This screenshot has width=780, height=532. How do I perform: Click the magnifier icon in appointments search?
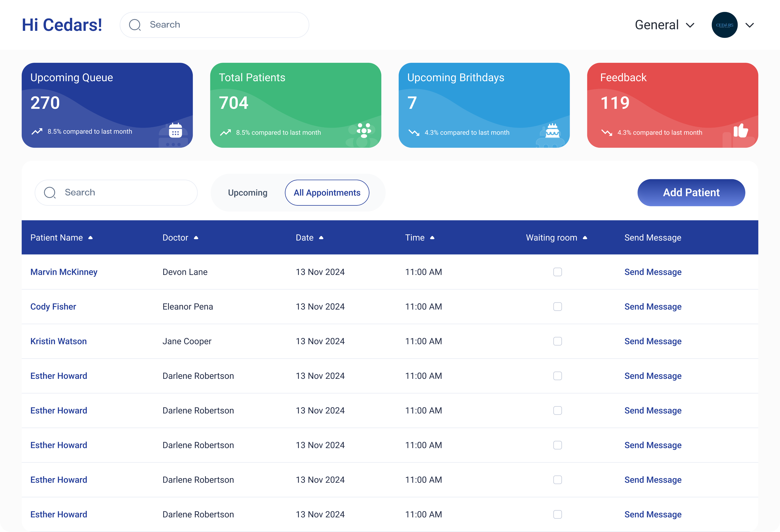(x=50, y=193)
